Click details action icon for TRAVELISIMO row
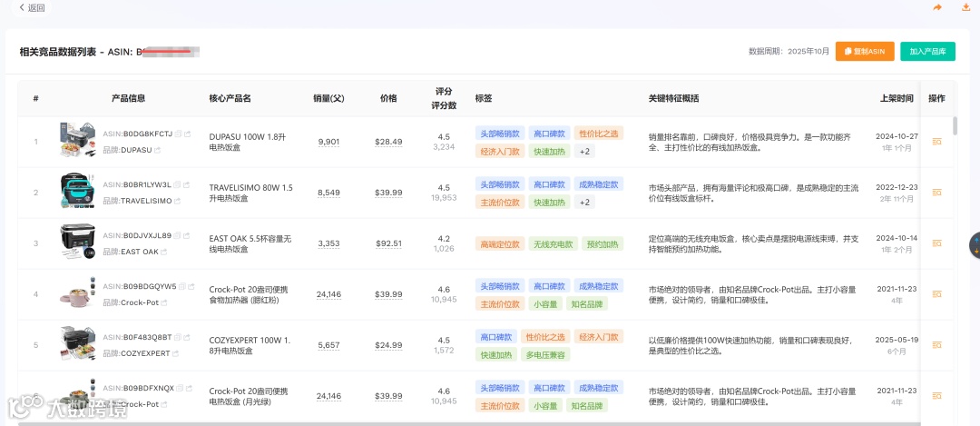 coord(936,193)
